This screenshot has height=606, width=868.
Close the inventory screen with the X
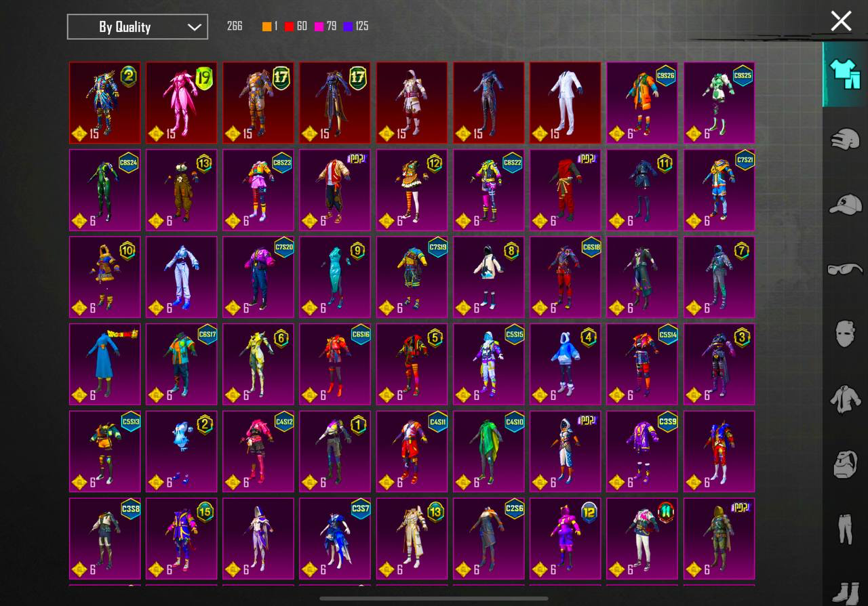[841, 20]
